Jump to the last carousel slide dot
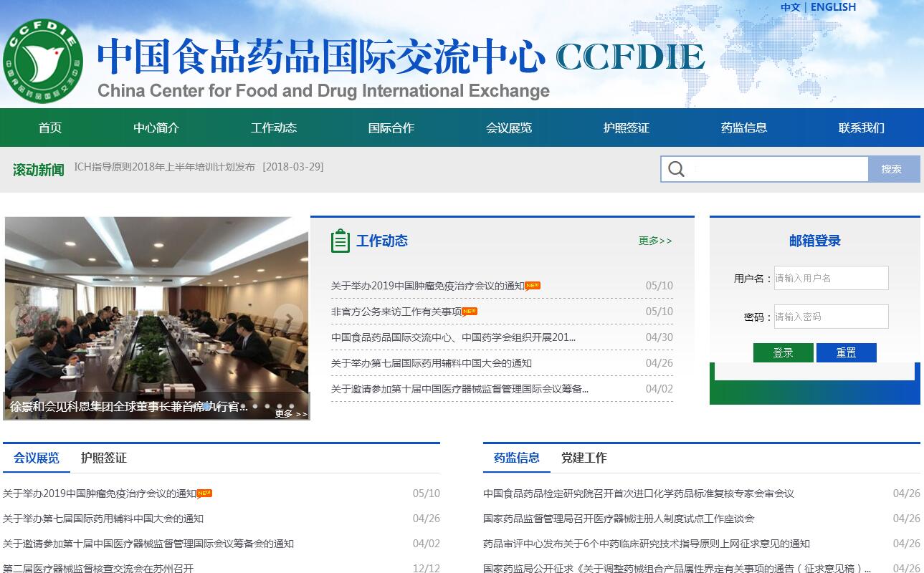This screenshot has width=924, height=573. click(291, 406)
